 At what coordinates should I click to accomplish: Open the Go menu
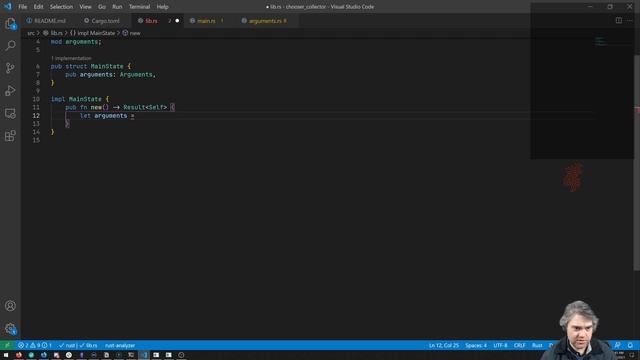[x=102, y=7]
